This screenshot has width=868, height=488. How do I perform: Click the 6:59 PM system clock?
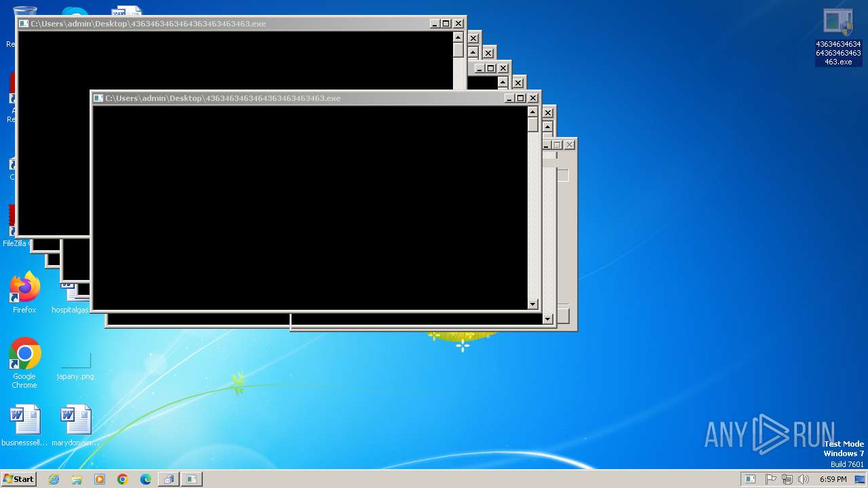[x=833, y=479]
